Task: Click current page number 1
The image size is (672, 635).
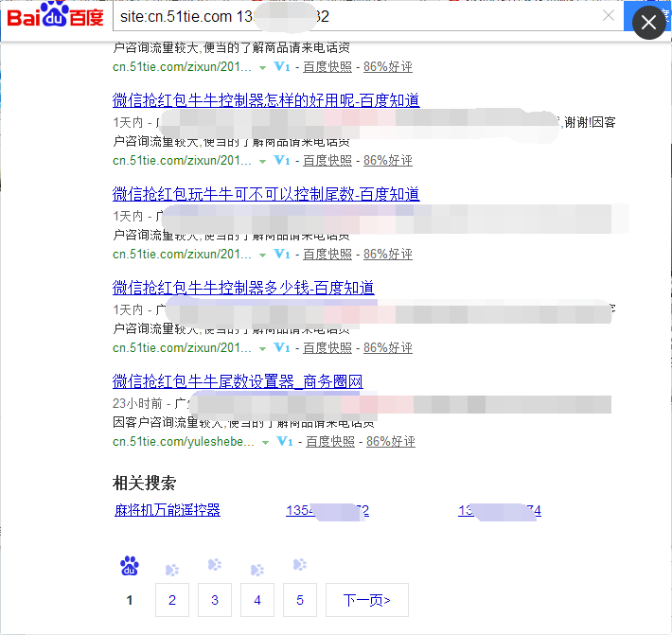Action: pyautogui.click(x=130, y=600)
